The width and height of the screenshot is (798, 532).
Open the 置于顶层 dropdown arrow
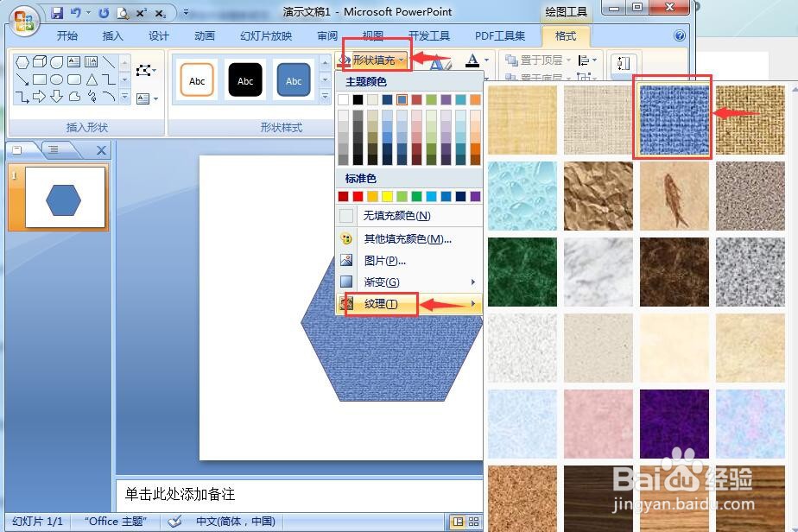[x=568, y=60]
